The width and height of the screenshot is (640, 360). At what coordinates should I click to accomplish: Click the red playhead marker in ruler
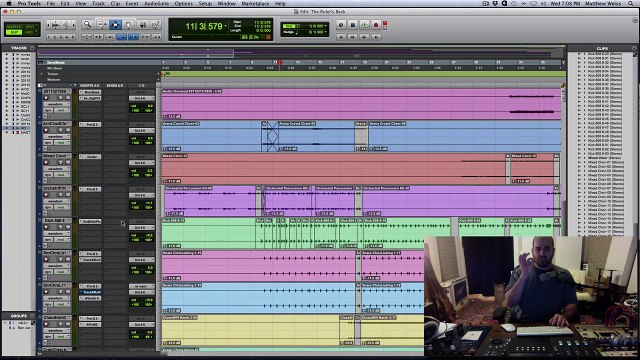click(280, 62)
